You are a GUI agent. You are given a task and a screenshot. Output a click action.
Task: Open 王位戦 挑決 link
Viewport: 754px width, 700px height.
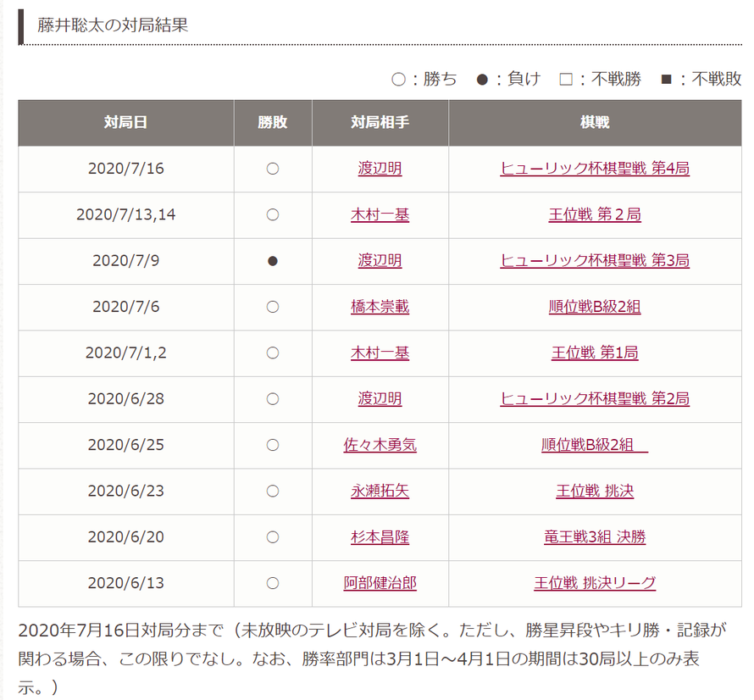pyautogui.click(x=595, y=492)
